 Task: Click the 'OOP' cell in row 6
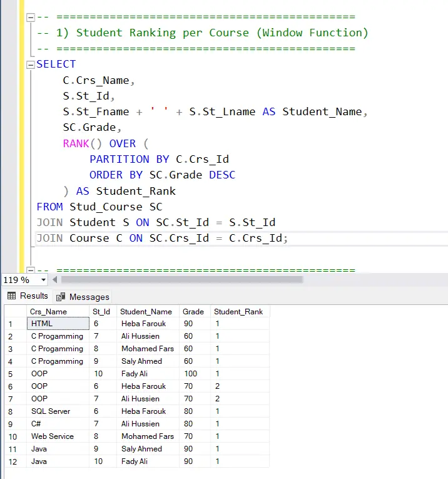coord(58,386)
